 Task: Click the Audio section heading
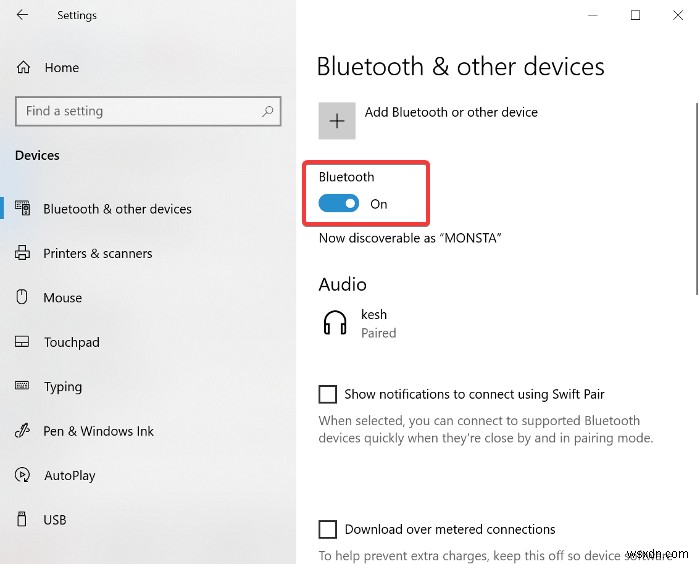coord(342,284)
